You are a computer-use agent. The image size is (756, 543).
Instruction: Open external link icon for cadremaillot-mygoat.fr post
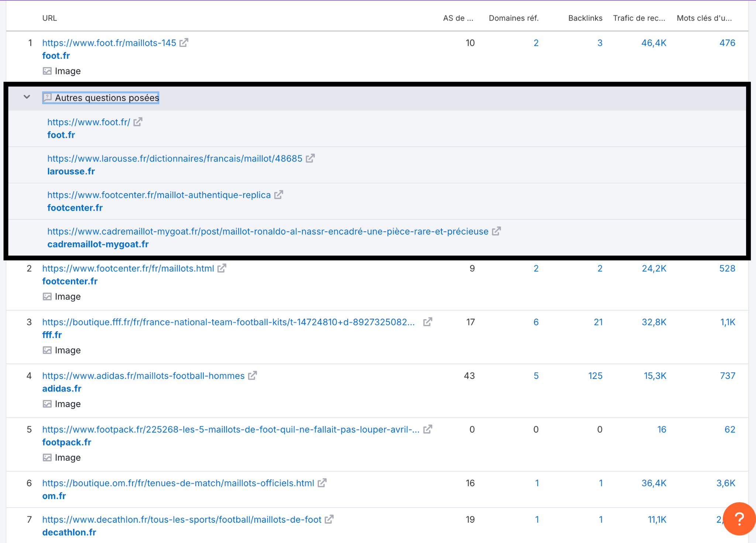(x=496, y=231)
